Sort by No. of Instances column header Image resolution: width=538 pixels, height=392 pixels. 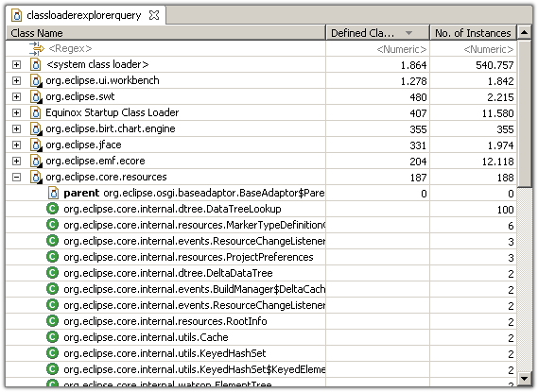[473, 33]
